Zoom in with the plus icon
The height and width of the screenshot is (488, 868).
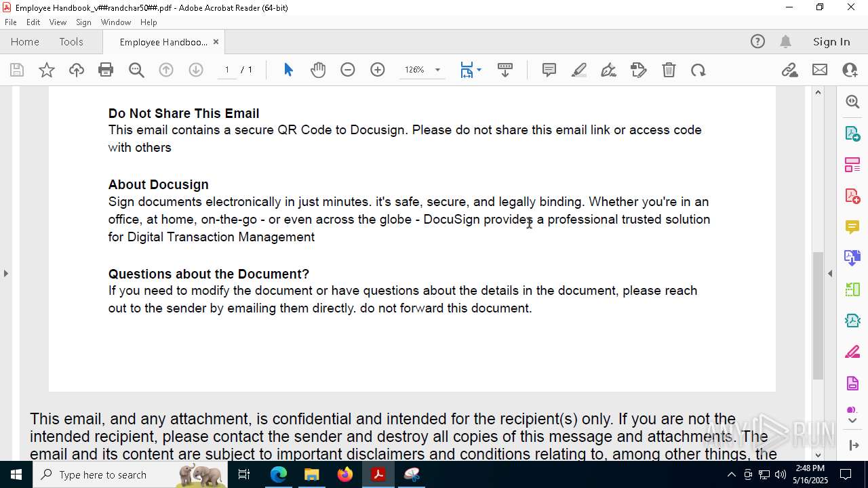[x=378, y=70]
